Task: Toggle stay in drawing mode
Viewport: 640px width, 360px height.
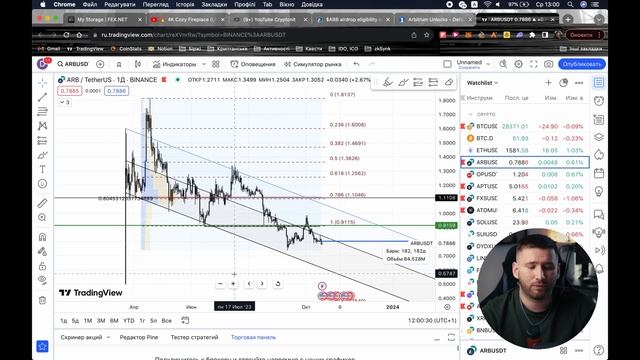Action: pyautogui.click(x=42, y=251)
